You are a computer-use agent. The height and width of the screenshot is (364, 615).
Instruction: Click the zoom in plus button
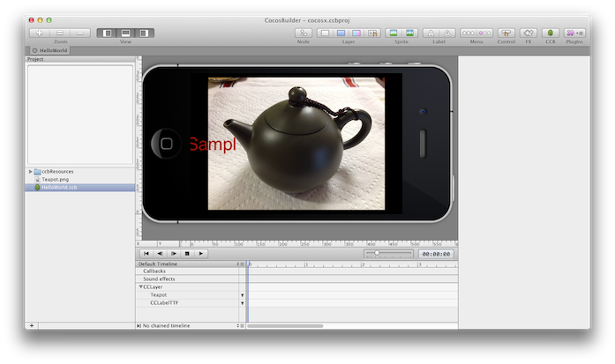tap(41, 33)
